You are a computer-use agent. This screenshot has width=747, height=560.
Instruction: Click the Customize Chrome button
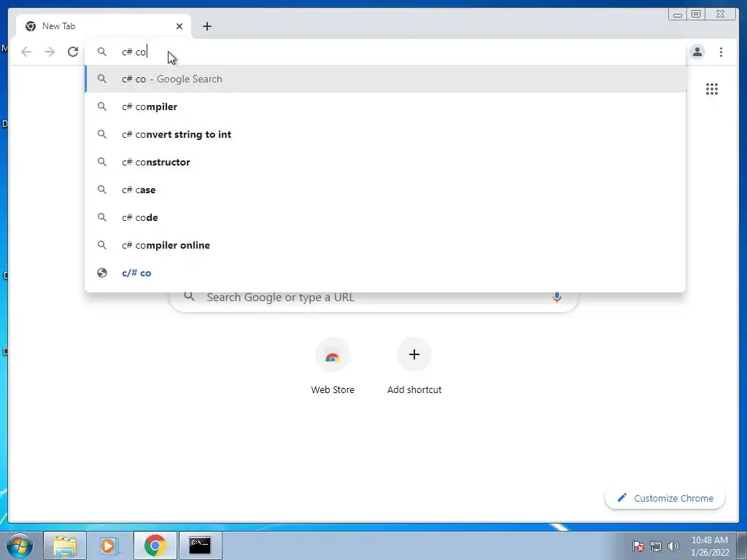665,498
